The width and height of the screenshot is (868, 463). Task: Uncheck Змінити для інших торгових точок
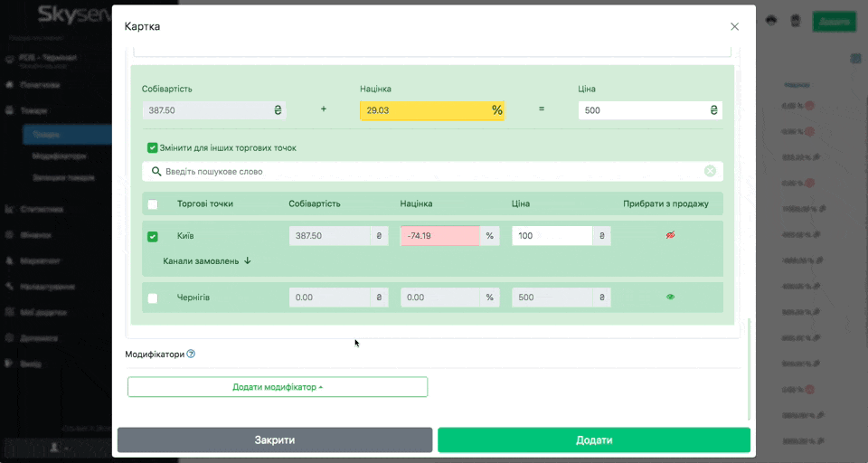[153, 147]
